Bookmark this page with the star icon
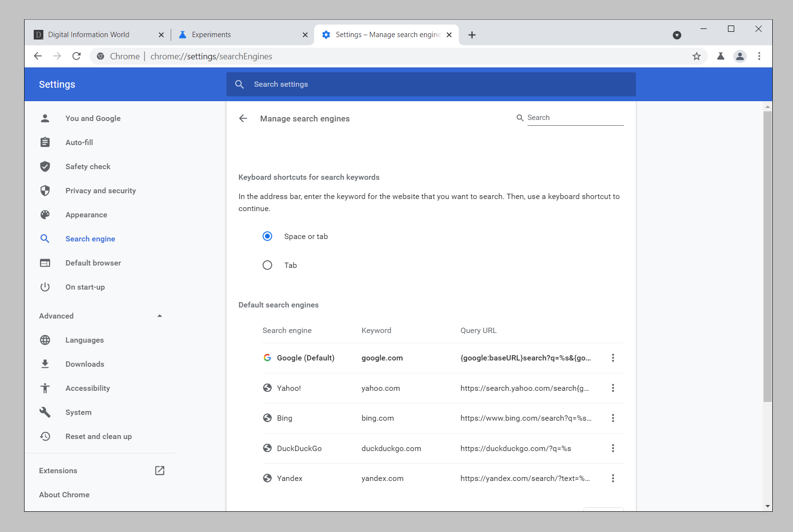This screenshot has width=793, height=532. click(x=697, y=56)
